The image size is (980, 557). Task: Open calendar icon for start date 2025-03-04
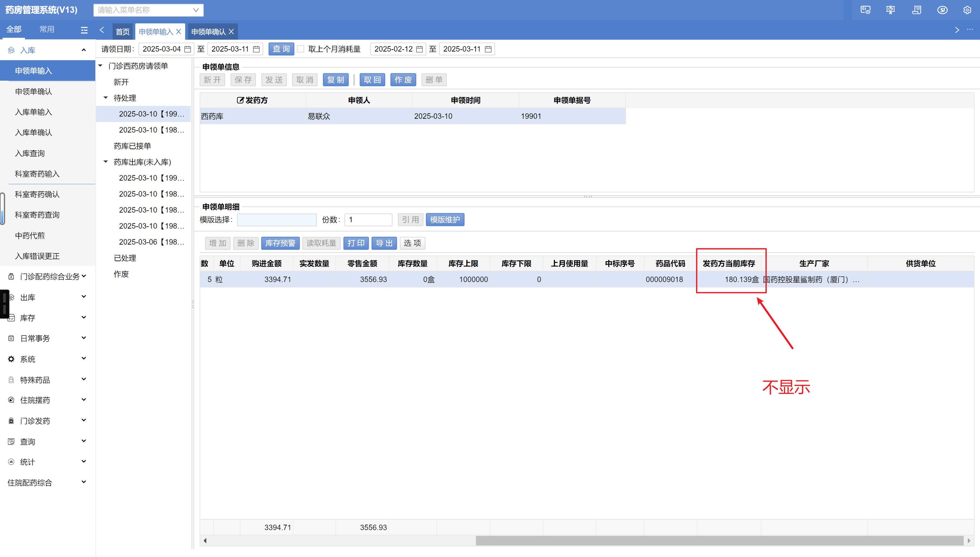(x=187, y=49)
